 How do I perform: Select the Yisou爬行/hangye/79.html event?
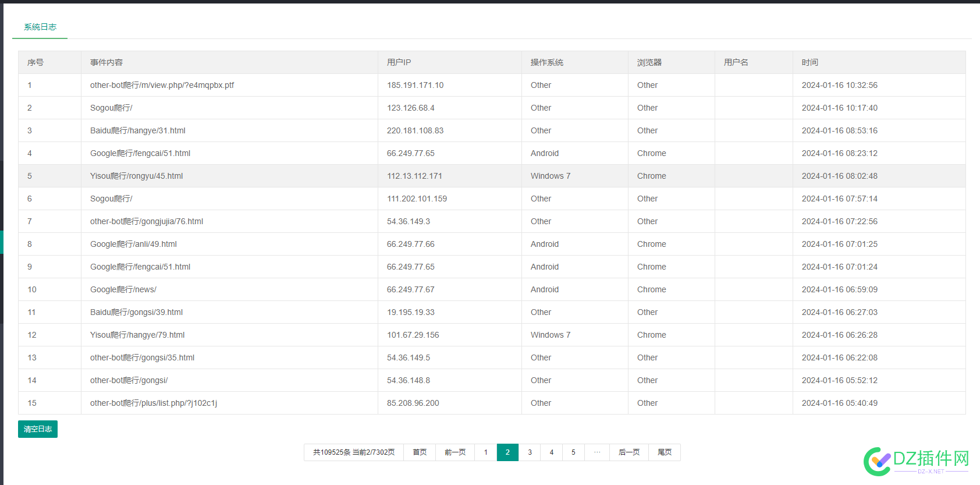(137, 335)
